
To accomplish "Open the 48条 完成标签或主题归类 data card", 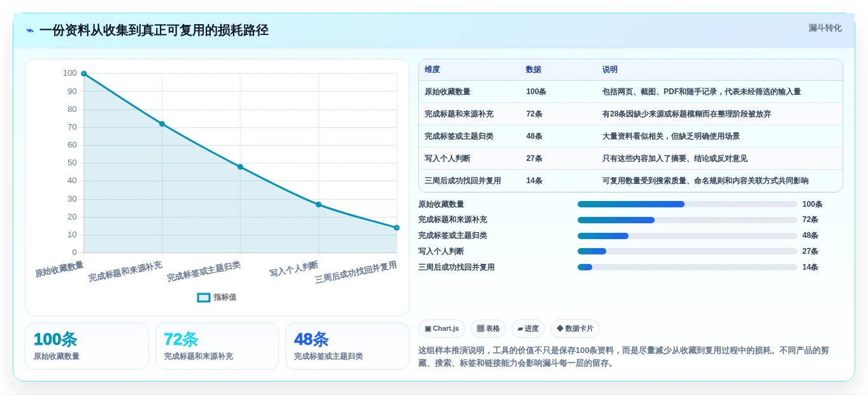I will coord(347,346).
